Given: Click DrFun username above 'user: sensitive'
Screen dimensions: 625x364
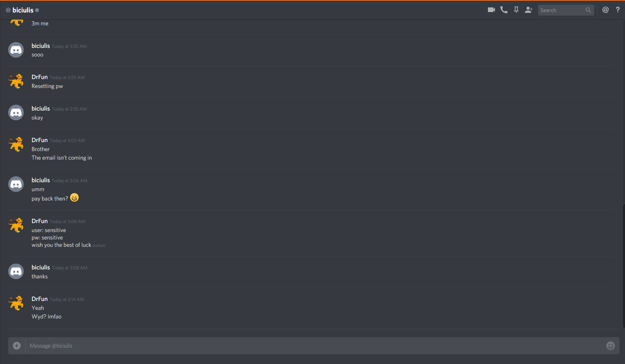Looking at the screenshot, I should 40,221.
